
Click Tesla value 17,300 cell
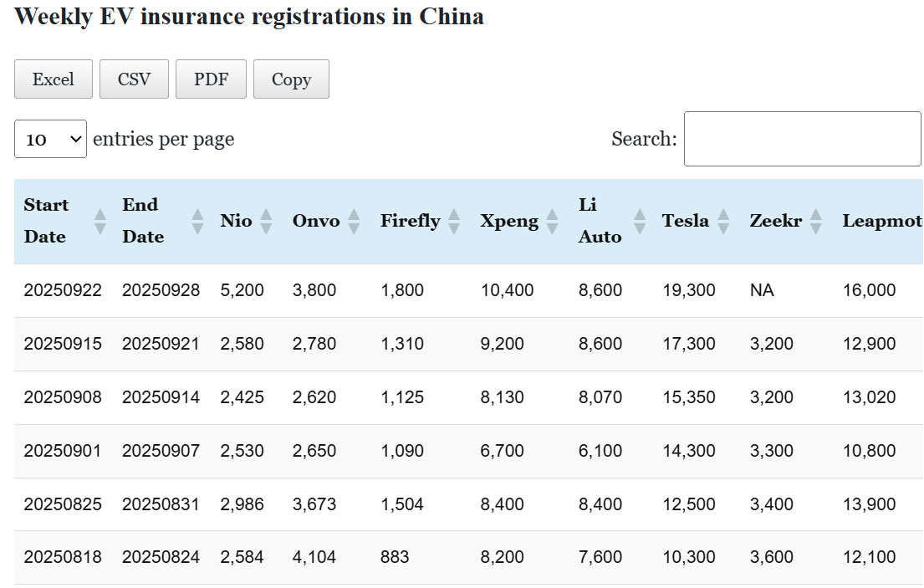[688, 344]
